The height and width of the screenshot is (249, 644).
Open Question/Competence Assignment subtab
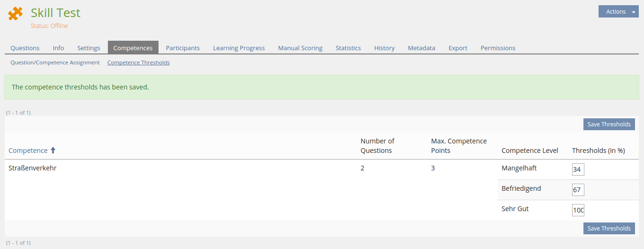click(55, 62)
